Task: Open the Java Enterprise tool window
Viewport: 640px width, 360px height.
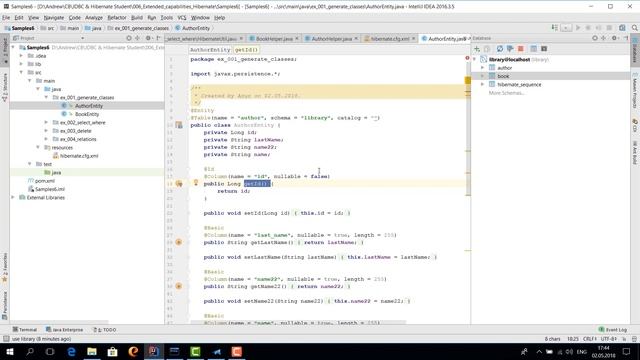Action: pos(64,329)
